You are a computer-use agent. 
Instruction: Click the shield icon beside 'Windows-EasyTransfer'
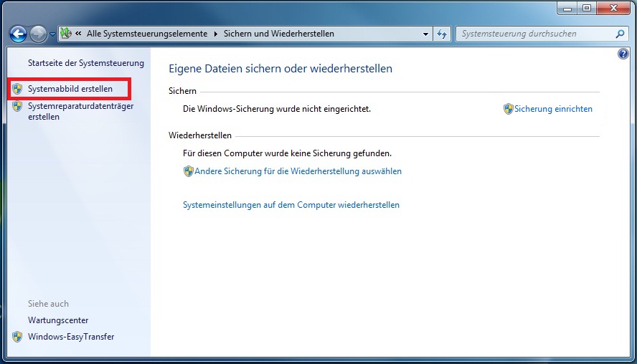coord(17,337)
